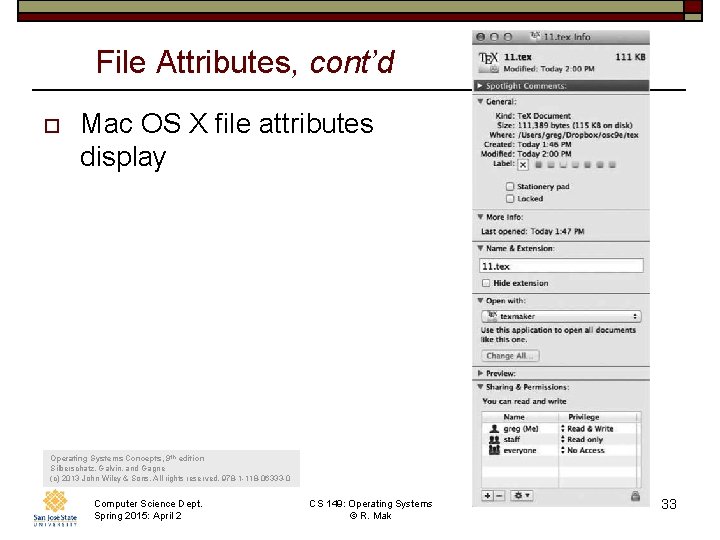Select the greg (Me) row in permissions
The image size is (720, 540).
click(x=561, y=428)
